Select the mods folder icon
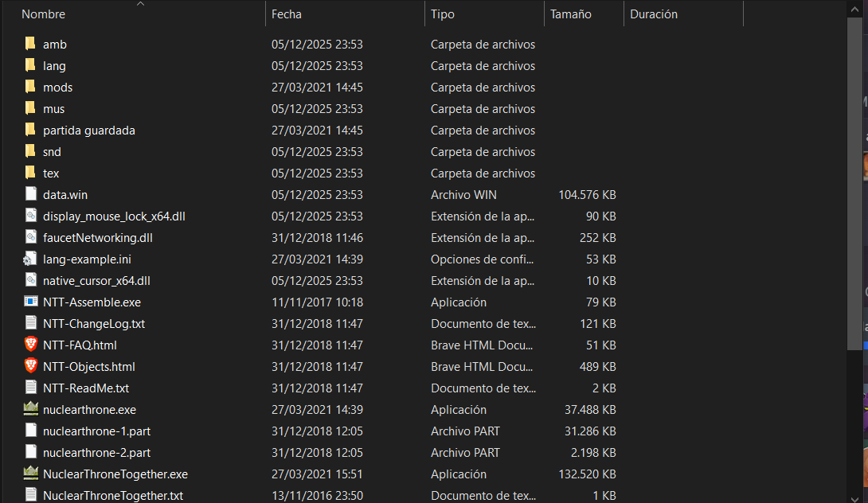Screen dimensions: 868x503 [x=31, y=87]
